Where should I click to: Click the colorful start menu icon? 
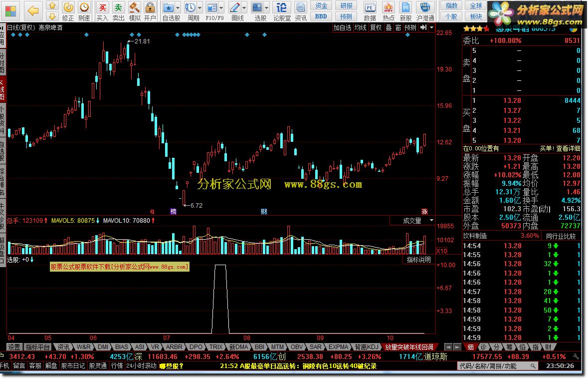(10, 10)
